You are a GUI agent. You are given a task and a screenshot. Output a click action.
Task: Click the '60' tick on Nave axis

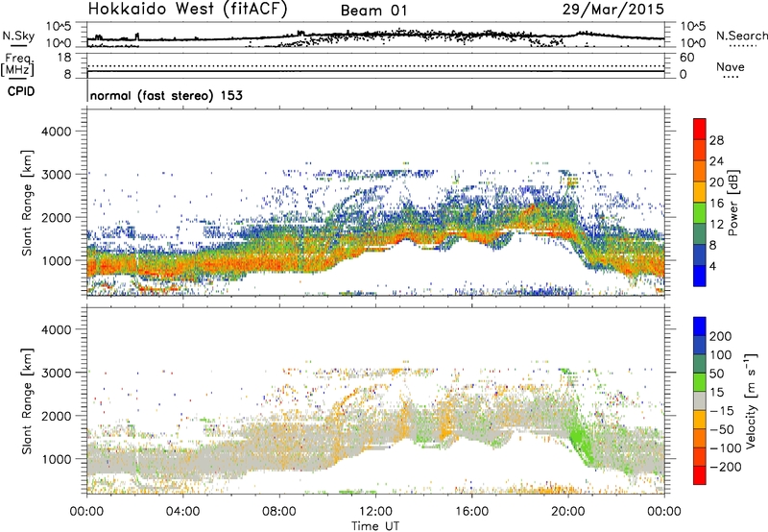(x=686, y=58)
